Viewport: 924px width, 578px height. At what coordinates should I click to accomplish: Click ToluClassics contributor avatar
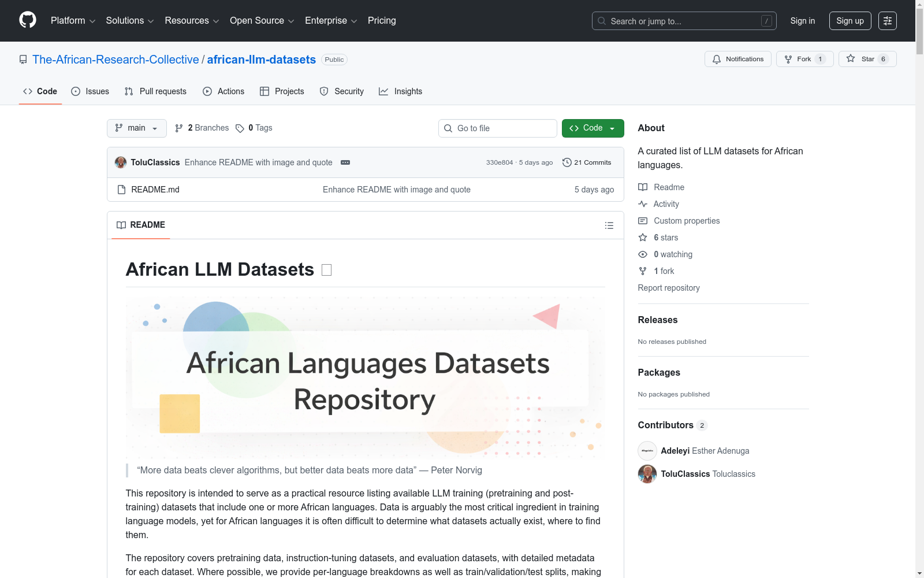tap(647, 474)
